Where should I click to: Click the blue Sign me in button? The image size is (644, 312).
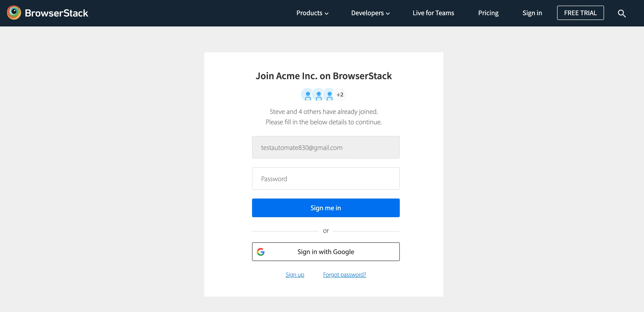pyautogui.click(x=325, y=208)
